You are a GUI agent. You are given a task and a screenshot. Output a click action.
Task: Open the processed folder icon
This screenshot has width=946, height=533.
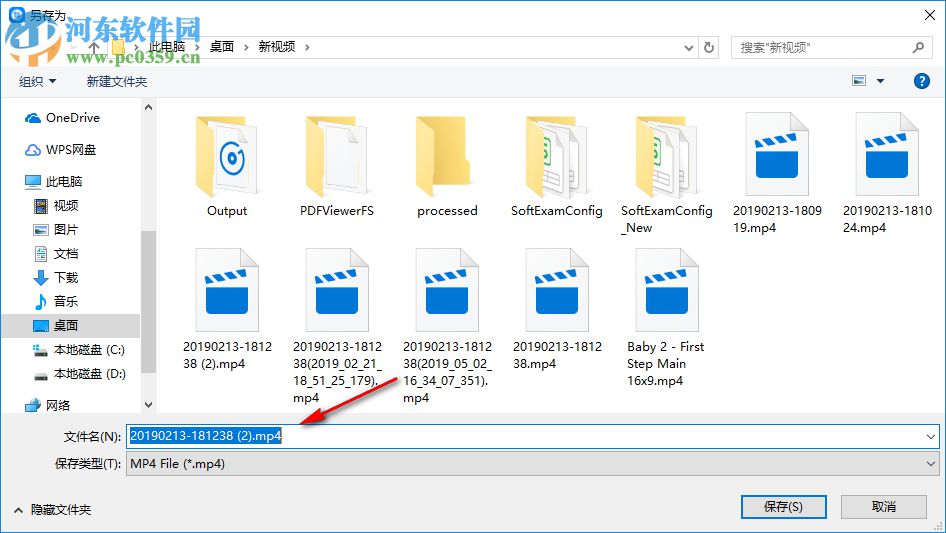coord(443,157)
